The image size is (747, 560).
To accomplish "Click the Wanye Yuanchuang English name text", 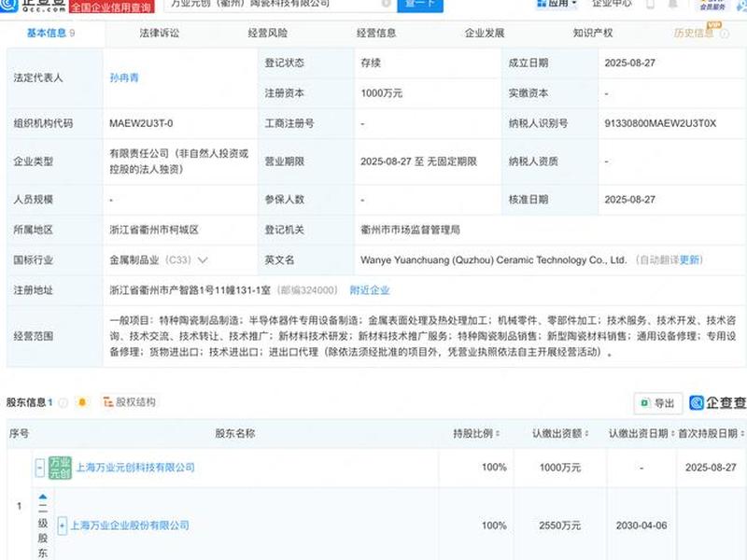I will coord(494,260).
